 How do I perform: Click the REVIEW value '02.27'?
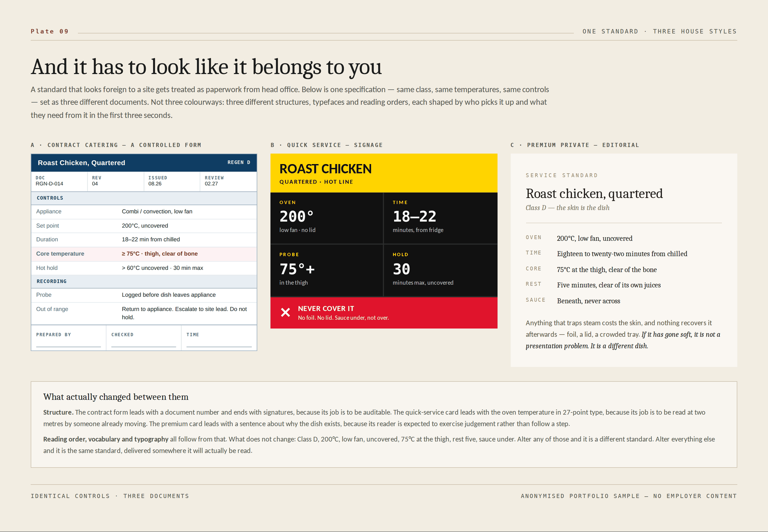[x=211, y=184]
